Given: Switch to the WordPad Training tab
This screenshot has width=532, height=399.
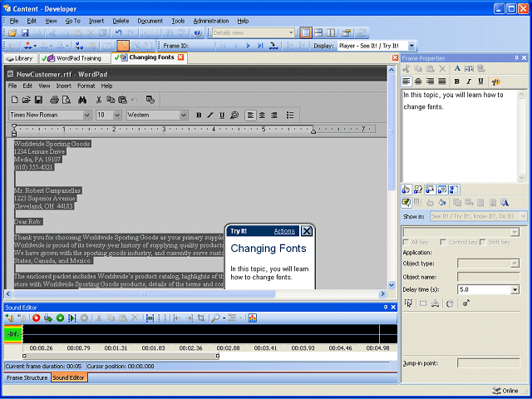Looking at the screenshot, I should [75, 58].
